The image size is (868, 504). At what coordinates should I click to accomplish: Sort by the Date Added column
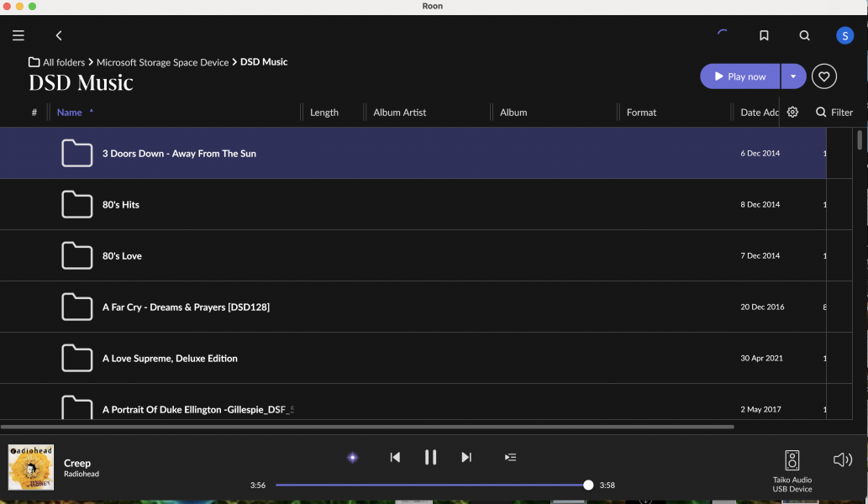point(760,112)
